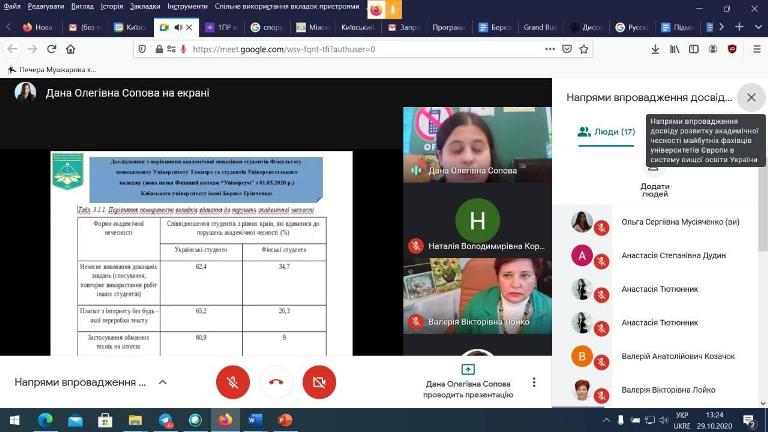Screen dimensions: 768x432
Task: Click the site padlock icon
Action: click(159, 49)
